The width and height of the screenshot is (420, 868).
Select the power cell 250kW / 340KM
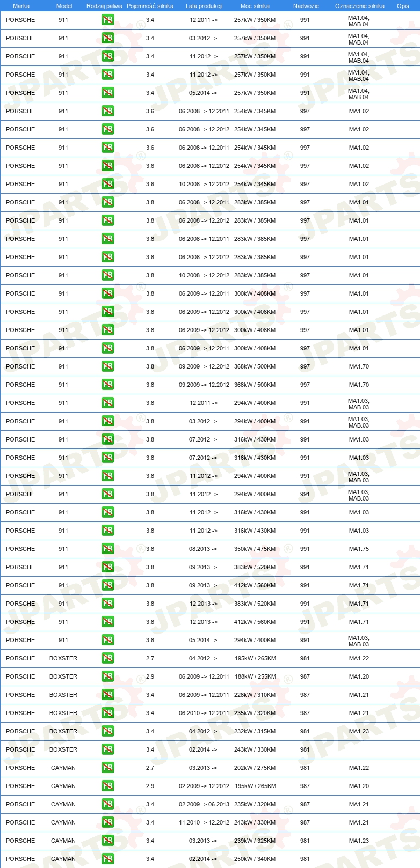(x=255, y=859)
